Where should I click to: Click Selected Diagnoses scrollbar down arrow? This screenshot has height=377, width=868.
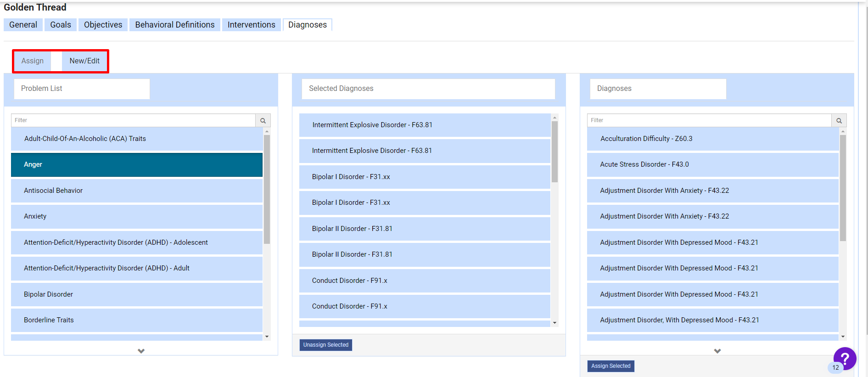554,323
